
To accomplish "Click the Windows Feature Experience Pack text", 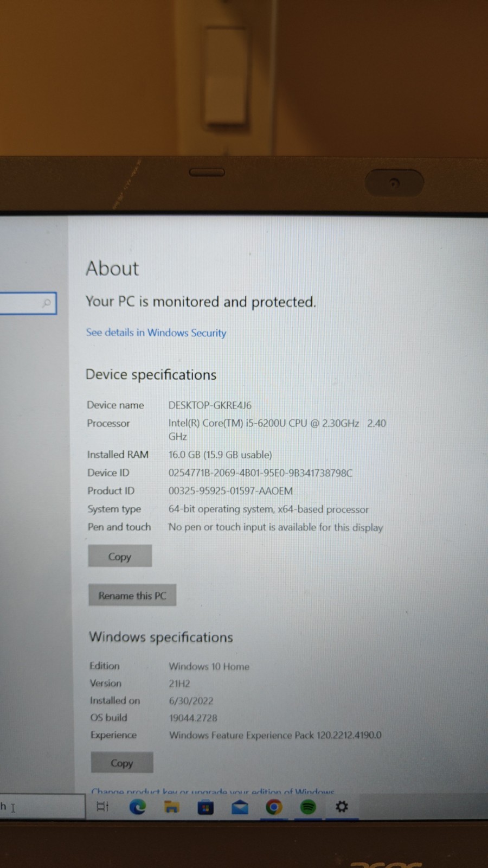I will click(x=275, y=735).
